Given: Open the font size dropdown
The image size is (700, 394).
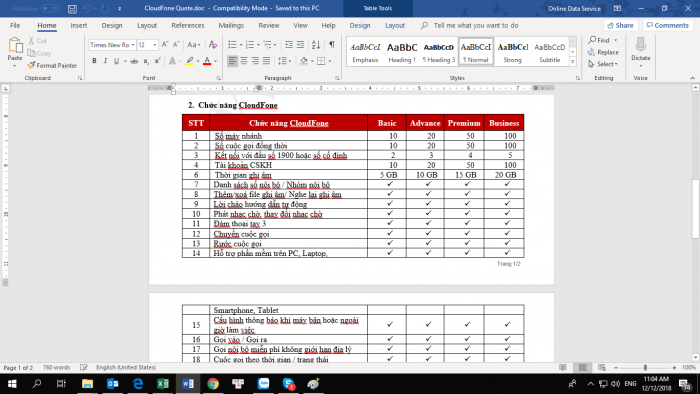Looking at the screenshot, I should 155,45.
